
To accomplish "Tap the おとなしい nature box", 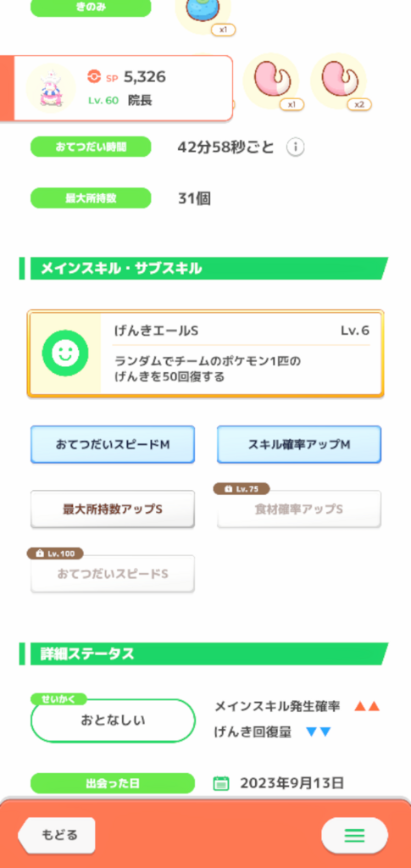I will click(113, 721).
